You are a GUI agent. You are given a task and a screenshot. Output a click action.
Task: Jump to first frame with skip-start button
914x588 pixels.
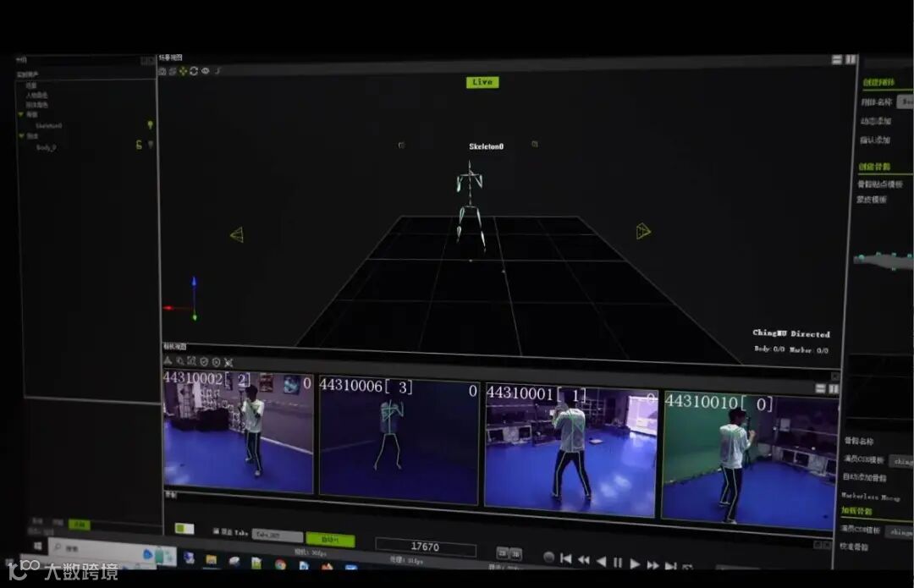point(565,559)
